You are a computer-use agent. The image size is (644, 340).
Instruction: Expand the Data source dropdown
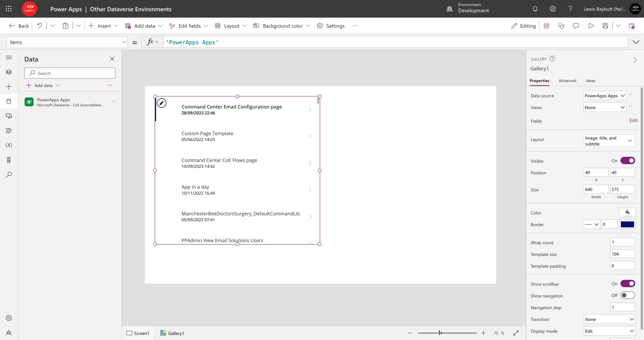[x=605, y=96]
